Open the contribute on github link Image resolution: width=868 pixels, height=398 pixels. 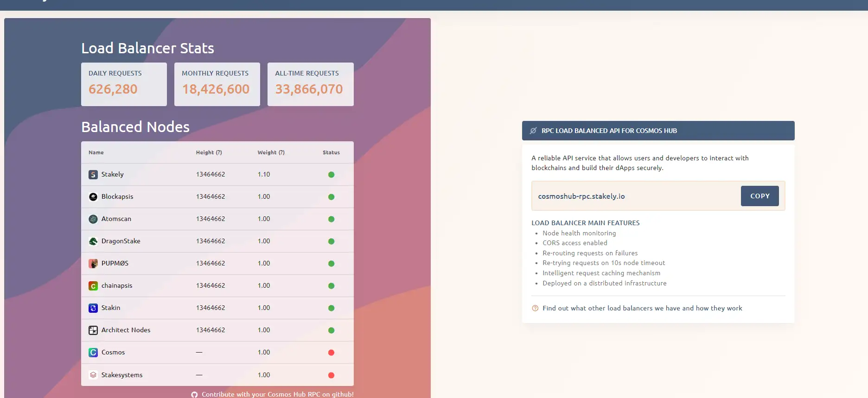[277, 394]
